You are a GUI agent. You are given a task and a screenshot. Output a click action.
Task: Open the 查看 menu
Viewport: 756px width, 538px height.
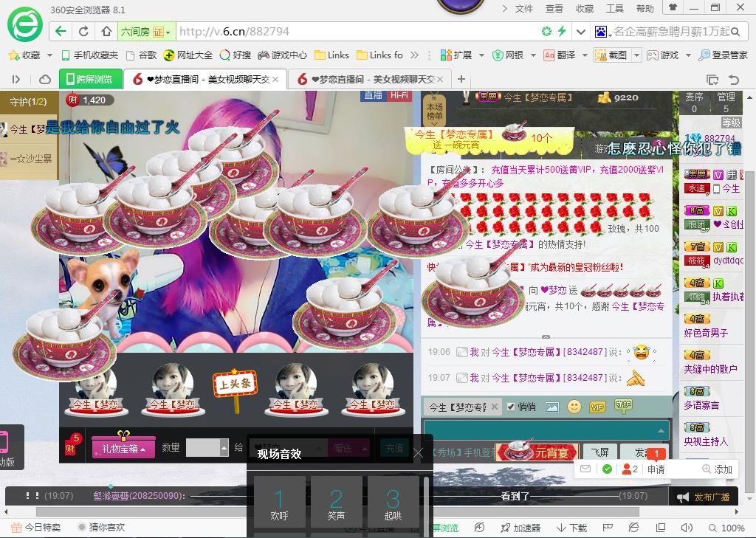pyautogui.click(x=554, y=9)
